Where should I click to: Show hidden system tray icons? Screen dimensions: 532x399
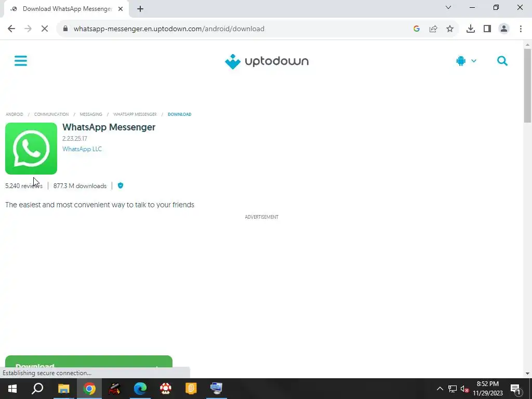click(x=440, y=389)
